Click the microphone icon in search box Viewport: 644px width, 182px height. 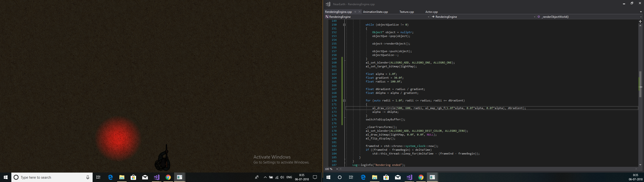88,177
